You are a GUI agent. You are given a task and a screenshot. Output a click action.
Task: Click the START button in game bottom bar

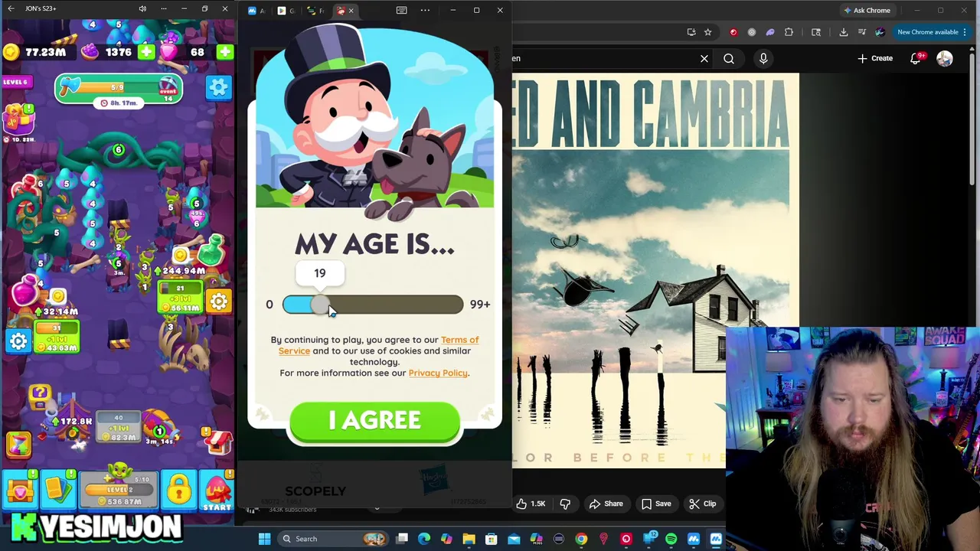(x=217, y=492)
